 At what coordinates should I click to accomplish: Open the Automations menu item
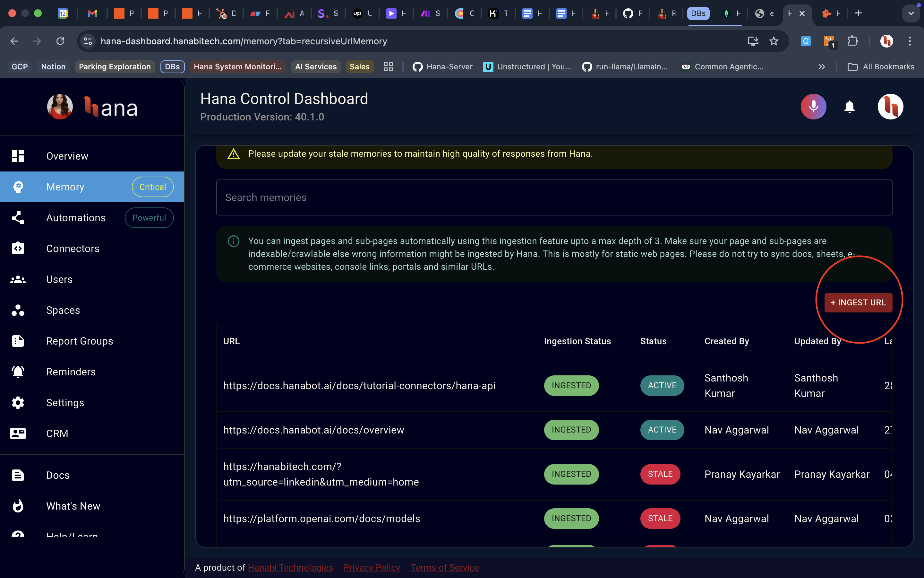92,217
